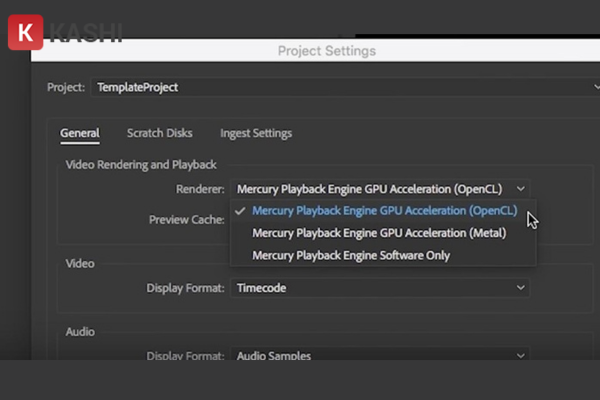Click the Renderer dropdown chevron arrow
This screenshot has height=400, width=600.
pos(520,189)
